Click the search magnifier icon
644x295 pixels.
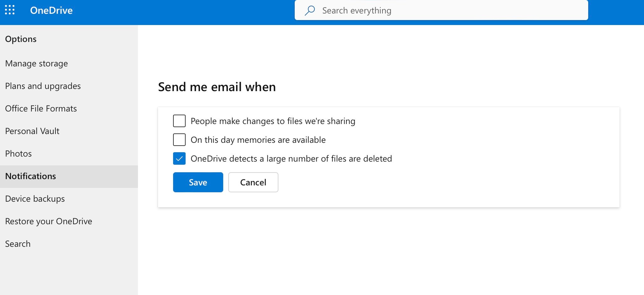pyautogui.click(x=310, y=10)
